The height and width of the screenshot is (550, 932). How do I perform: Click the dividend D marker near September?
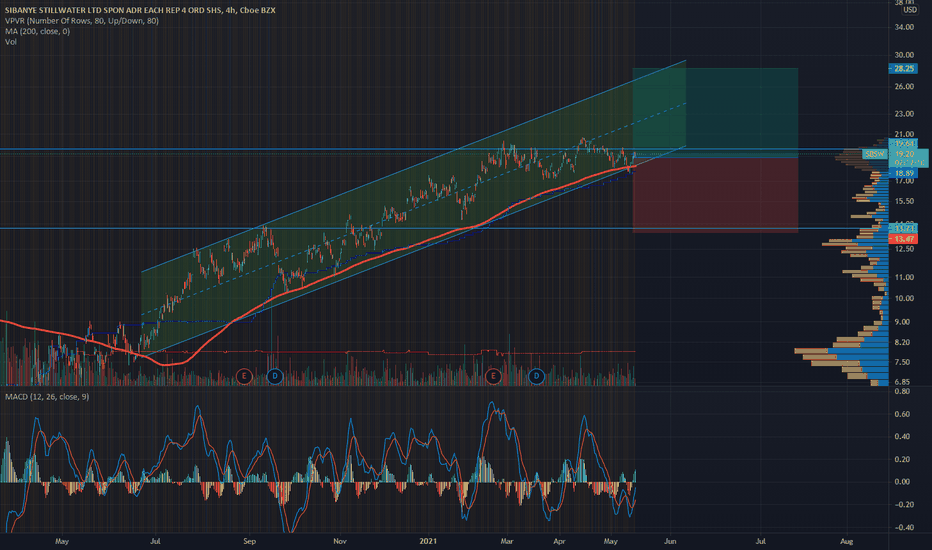tap(275, 376)
